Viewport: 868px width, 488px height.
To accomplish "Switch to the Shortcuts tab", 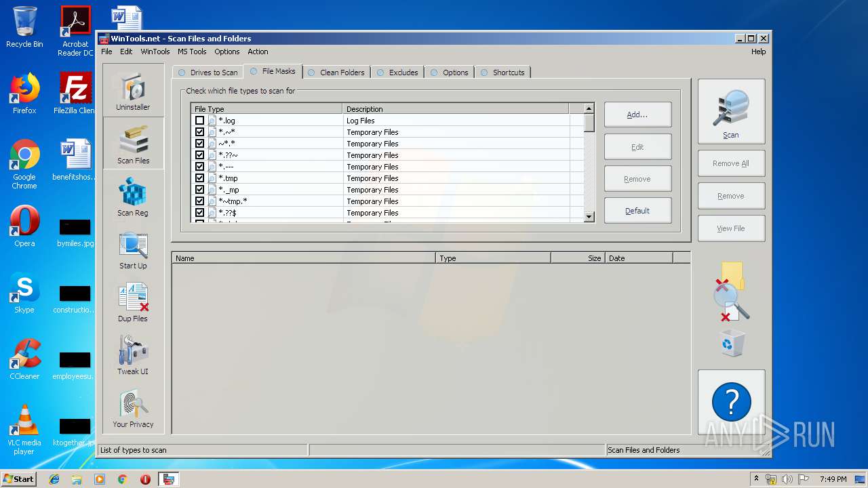I will click(502, 73).
